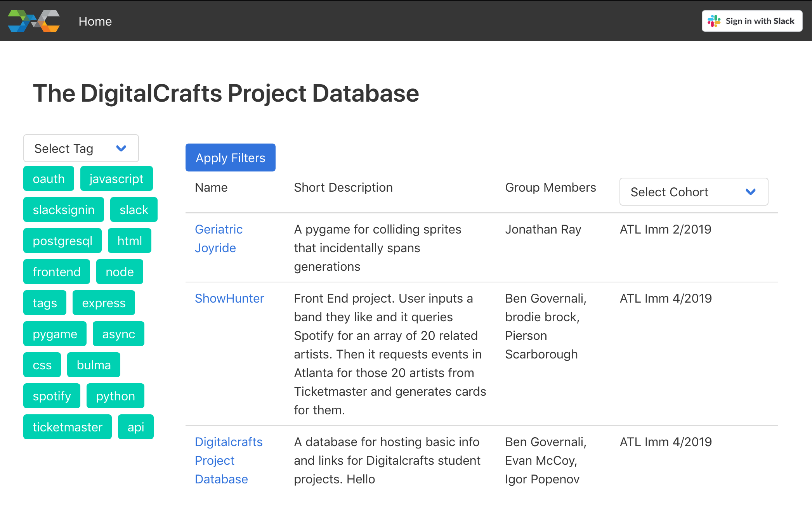Select the spotify tag

click(52, 396)
